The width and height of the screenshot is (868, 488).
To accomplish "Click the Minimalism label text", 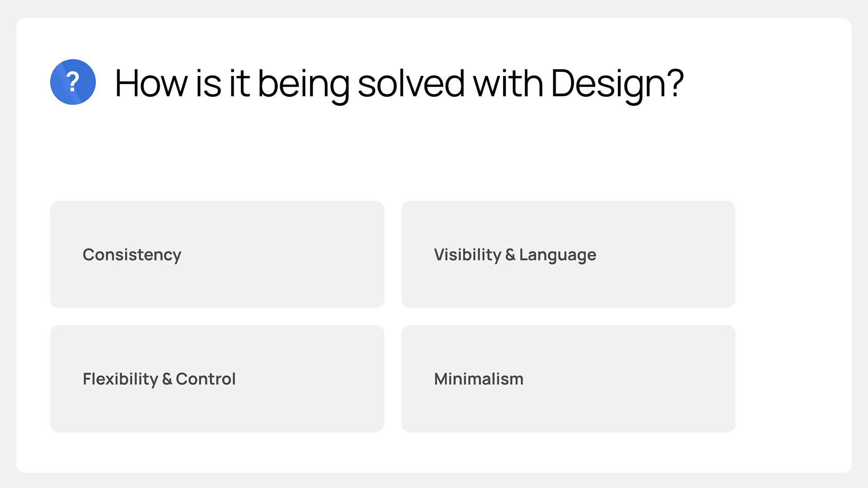I will (479, 379).
